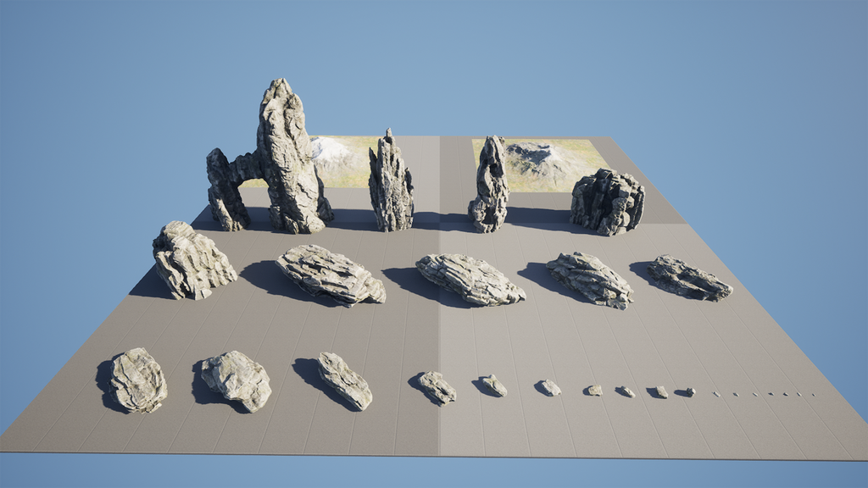The width and height of the screenshot is (868, 488).
Task: Select the dark blocky rock at back right
Action: [x=607, y=202]
